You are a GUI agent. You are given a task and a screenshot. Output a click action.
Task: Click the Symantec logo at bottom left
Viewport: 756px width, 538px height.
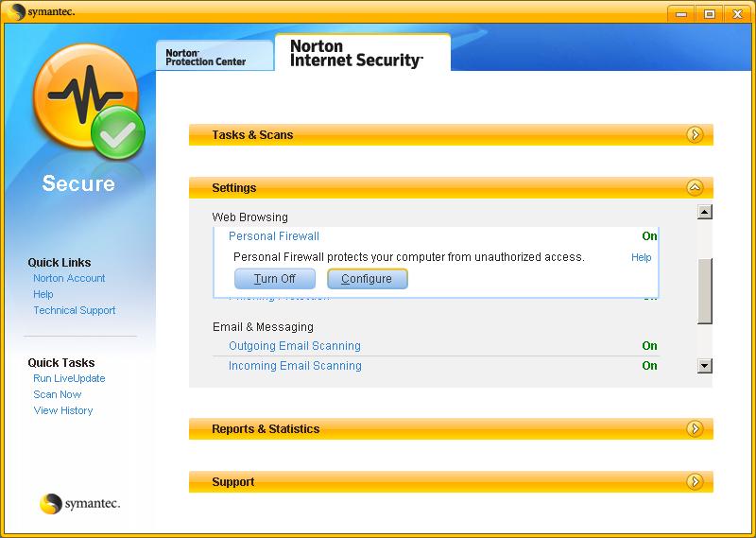click(x=79, y=504)
